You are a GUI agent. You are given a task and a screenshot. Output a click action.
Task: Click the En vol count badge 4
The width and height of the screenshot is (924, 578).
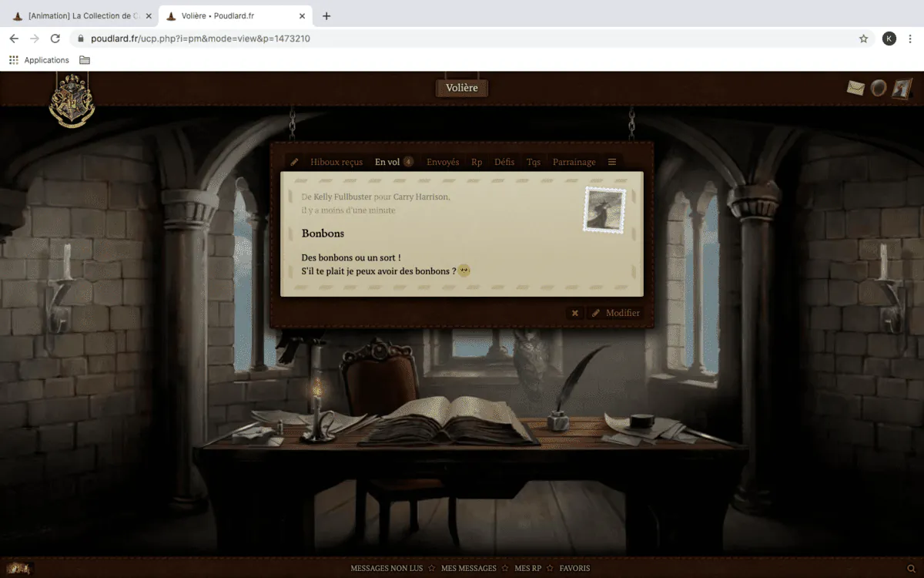point(408,162)
